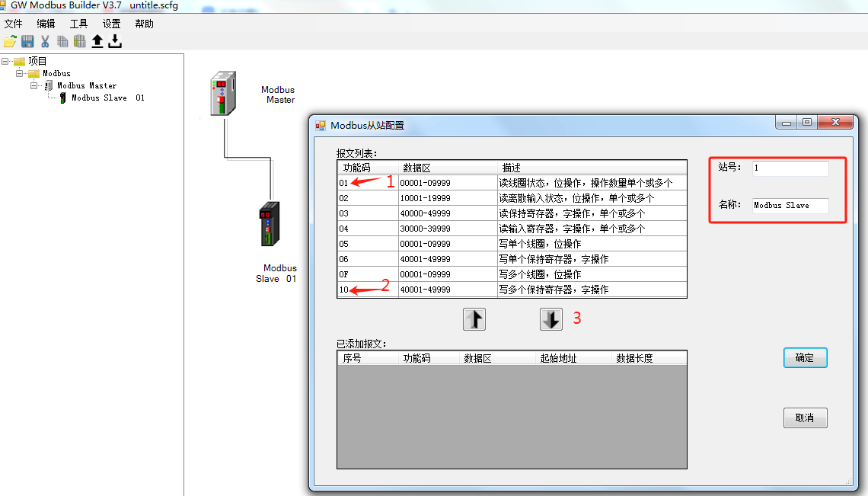Open the 编辑 menu
This screenshot has width=868, height=496.
coord(46,24)
